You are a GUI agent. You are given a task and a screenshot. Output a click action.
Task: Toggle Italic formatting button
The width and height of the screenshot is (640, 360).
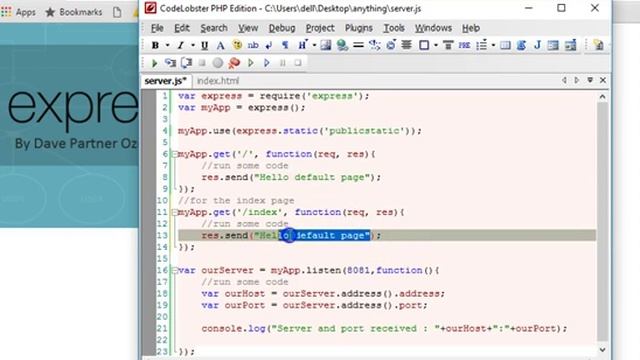(180, 45)
